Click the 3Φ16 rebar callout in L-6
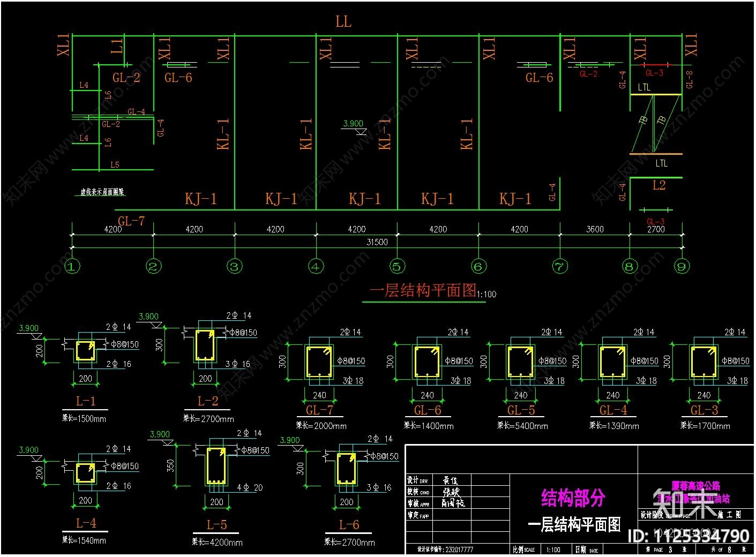The height and width of the screenshot is (557, 756). click(x=379, y=488)
